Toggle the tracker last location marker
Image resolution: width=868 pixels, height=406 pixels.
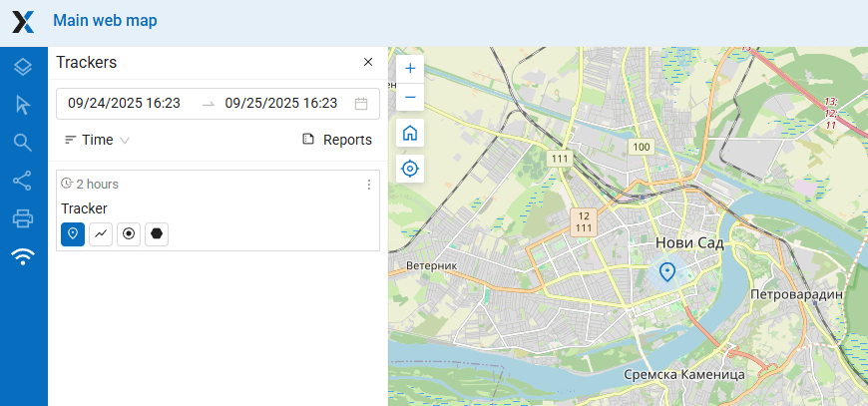click(x=73, y=233)
